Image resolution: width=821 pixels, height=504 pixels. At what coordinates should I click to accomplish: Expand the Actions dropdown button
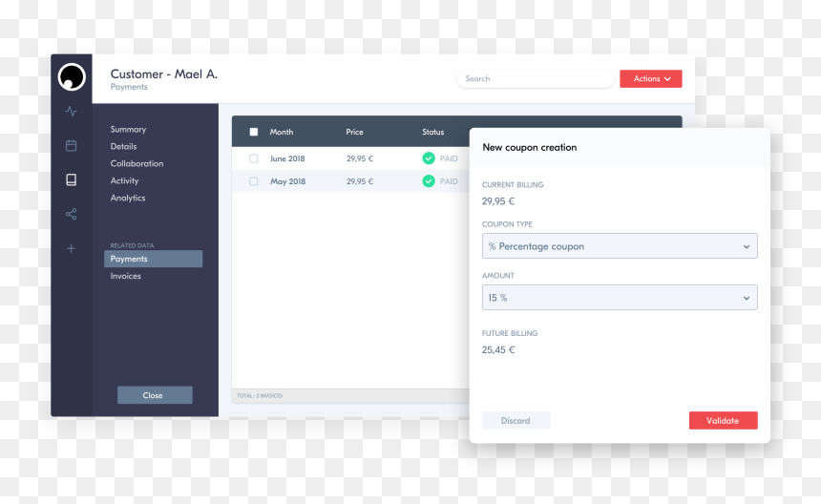tap(650, 78)
